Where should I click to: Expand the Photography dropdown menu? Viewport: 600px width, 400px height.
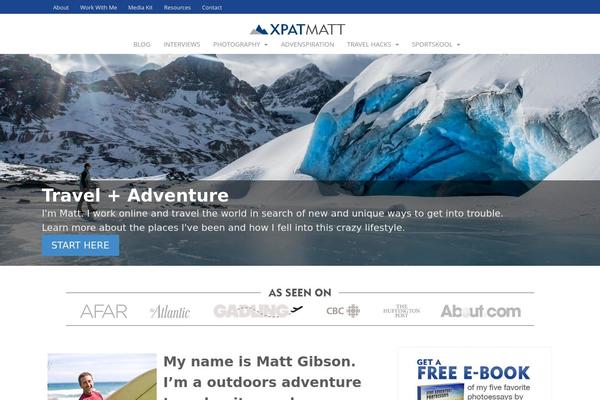pyautogui.click(x=240, y=44)
